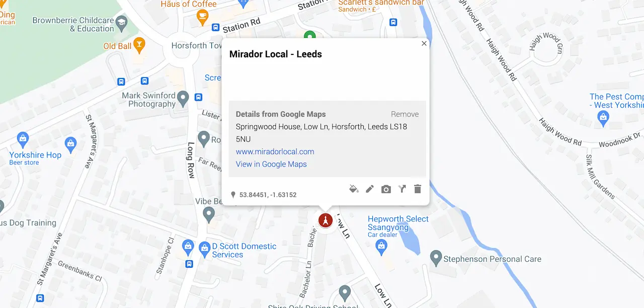Screen dimensions: 644x308
Task: Click the coordinates 53.84451, -1.63152 text
Action: [x=268, y=195]
